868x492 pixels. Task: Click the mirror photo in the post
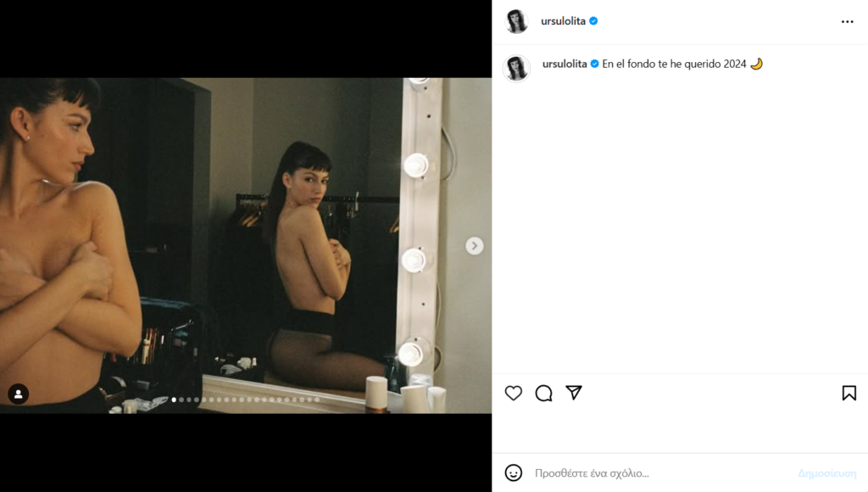(x=246, y=245)
